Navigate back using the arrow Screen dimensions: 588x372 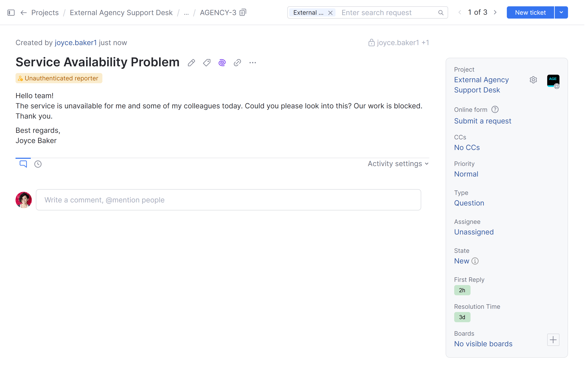[23, 12]
